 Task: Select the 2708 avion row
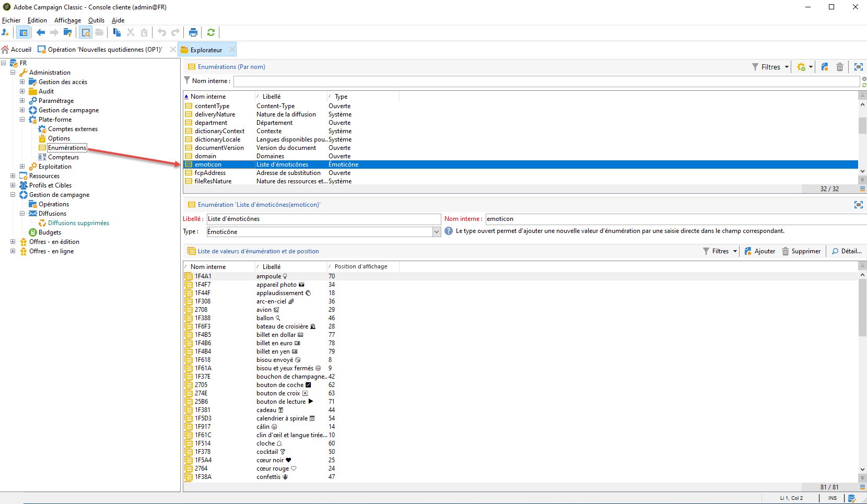pyautogui.click(x=520, y=310)
